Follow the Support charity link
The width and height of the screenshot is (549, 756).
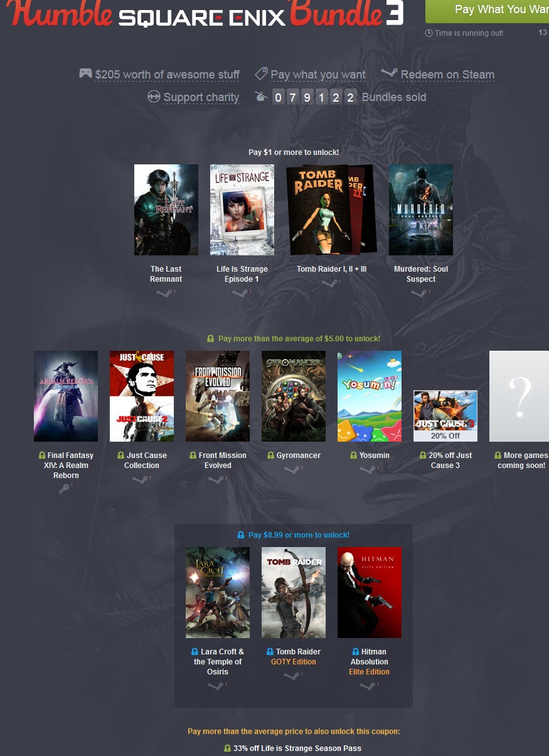[201, 97]
